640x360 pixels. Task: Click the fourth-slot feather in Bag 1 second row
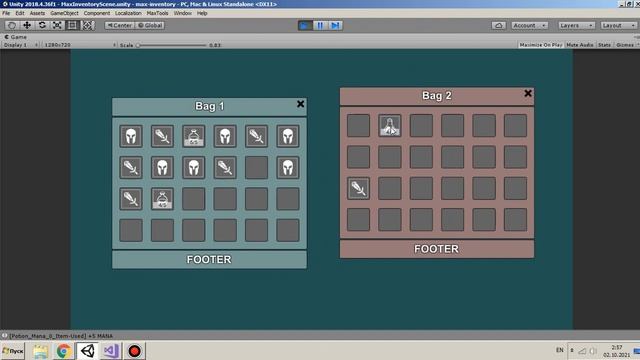225,167
